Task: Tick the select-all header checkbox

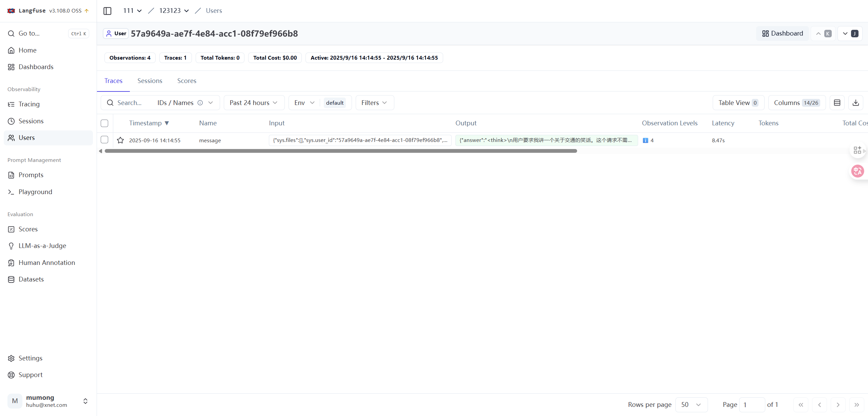Action: tap(104, 123)
